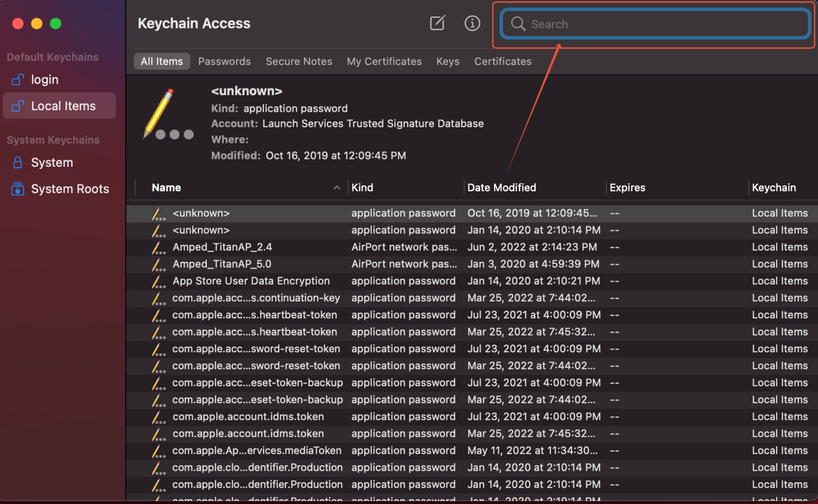
Task: Click the magnifying glass search icon
Action: tap(518, 24)
